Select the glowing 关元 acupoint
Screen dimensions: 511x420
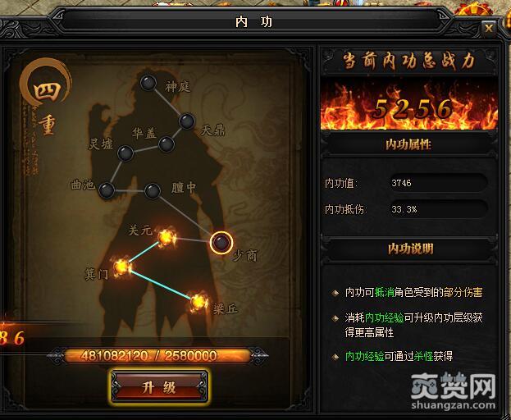point(167,237)
